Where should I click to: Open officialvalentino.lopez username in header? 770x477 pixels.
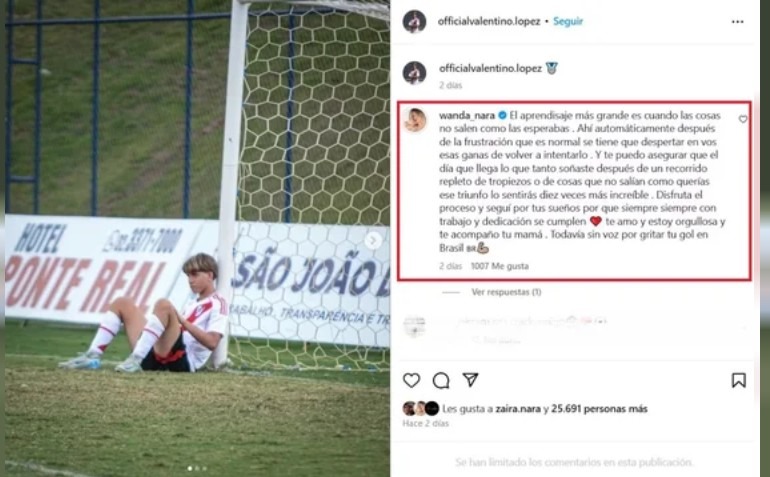coord(489,22)
